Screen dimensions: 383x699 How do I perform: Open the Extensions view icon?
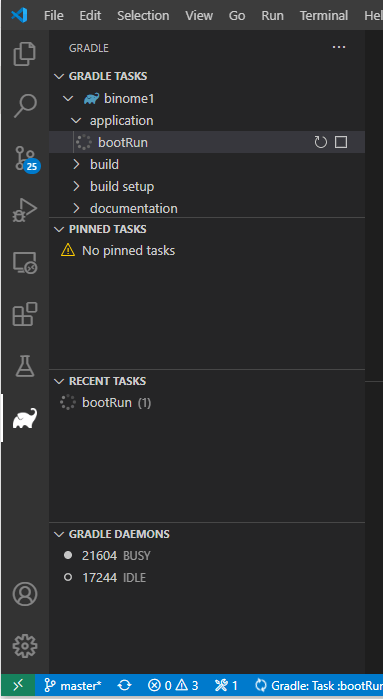tap(25, 314)
